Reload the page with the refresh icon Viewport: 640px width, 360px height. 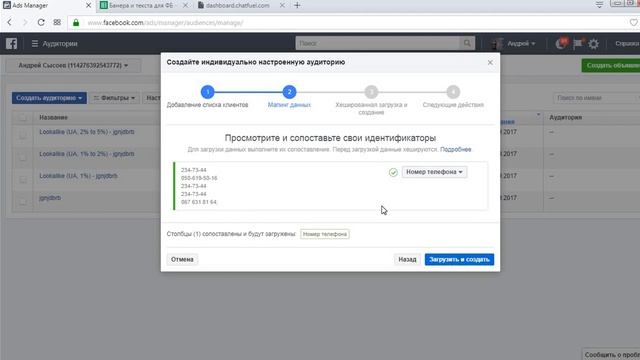(41, 22)
